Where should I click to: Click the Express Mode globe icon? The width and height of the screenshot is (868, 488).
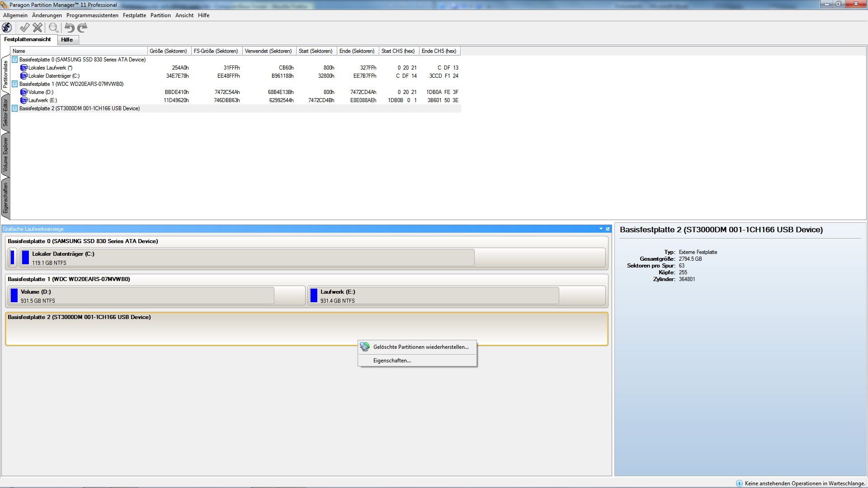(7, 28)
